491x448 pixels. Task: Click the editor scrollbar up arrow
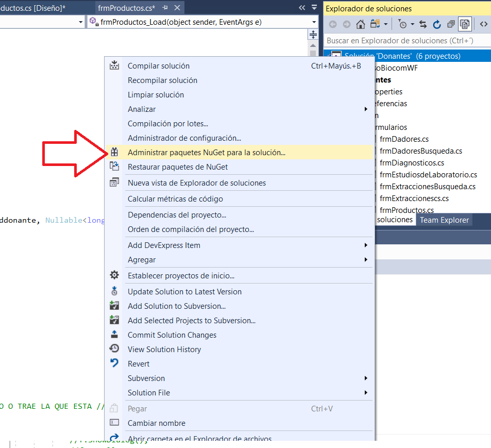(x=313, y=46)
